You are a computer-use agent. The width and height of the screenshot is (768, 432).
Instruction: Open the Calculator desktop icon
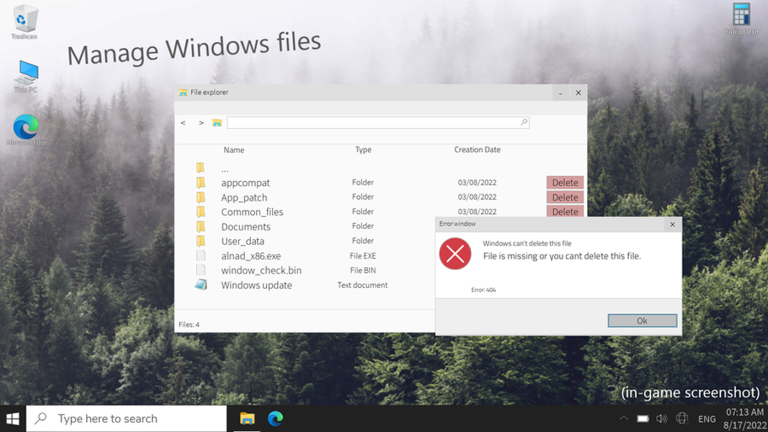tap(741, 18)
